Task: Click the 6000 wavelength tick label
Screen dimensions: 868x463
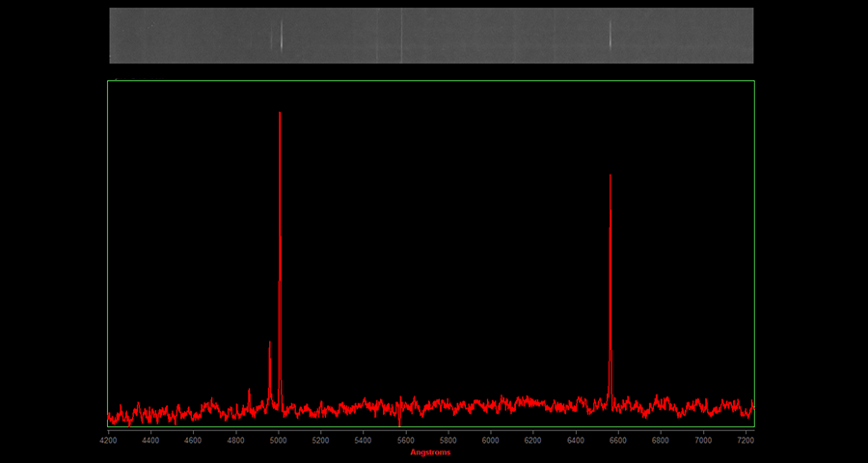Action: 490,440
